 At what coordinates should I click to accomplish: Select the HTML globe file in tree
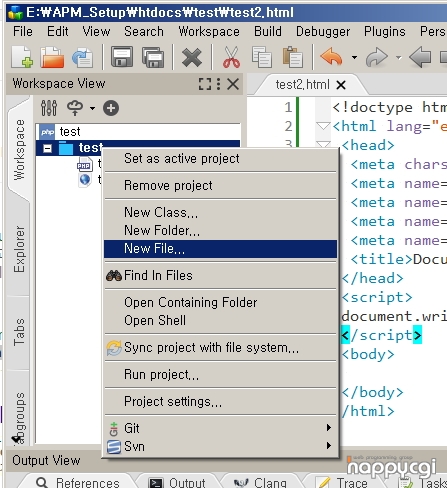tap(85, 180)
